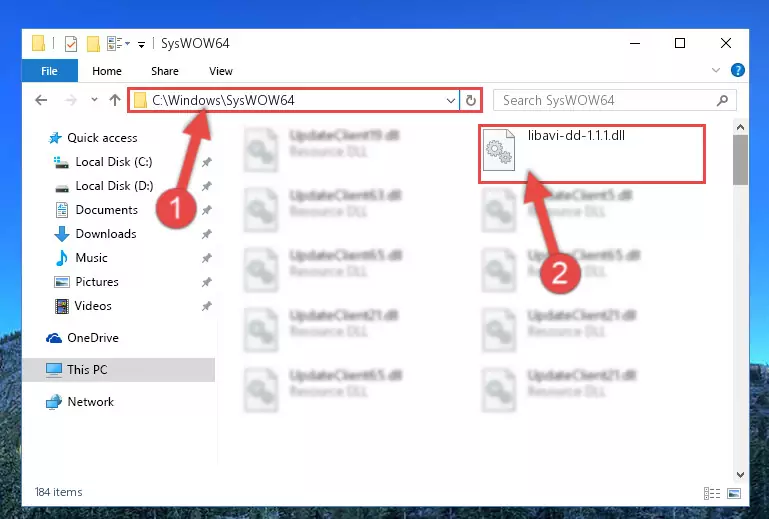This screenshot has width=769, height=519.
Task: Go forward with the right arrow
Action: click(71, 100)
